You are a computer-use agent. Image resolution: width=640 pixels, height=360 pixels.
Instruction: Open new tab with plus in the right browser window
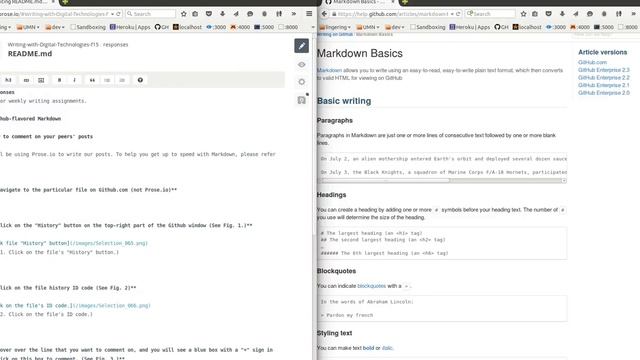point(404,2)
